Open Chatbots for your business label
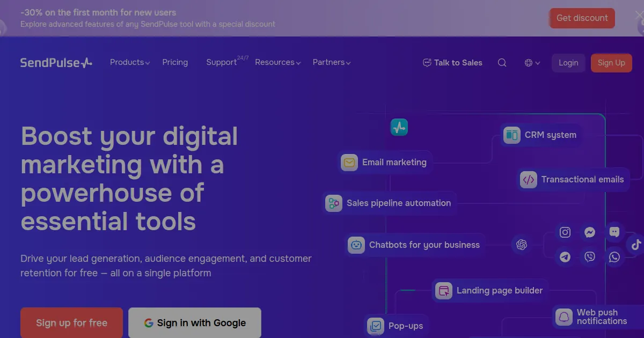The image size is (644, 338). [425, 245]
